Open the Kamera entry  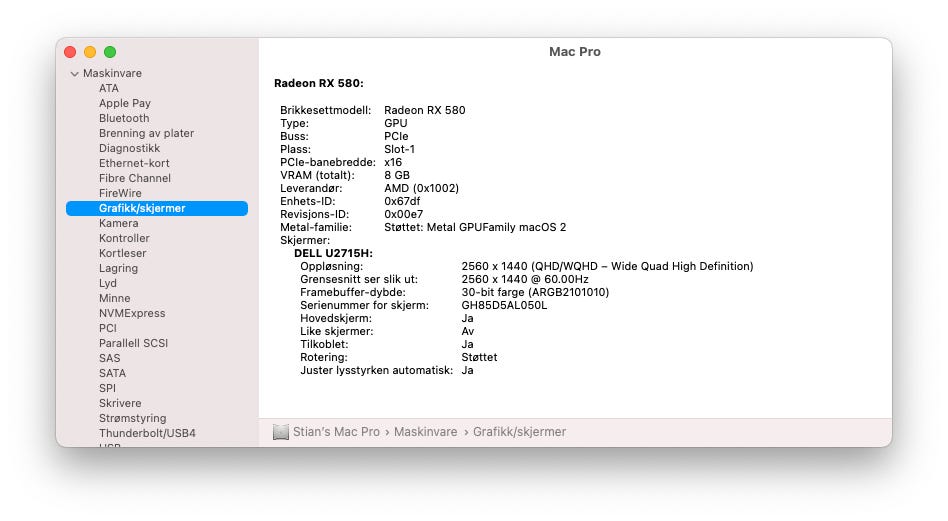(118, 223)
